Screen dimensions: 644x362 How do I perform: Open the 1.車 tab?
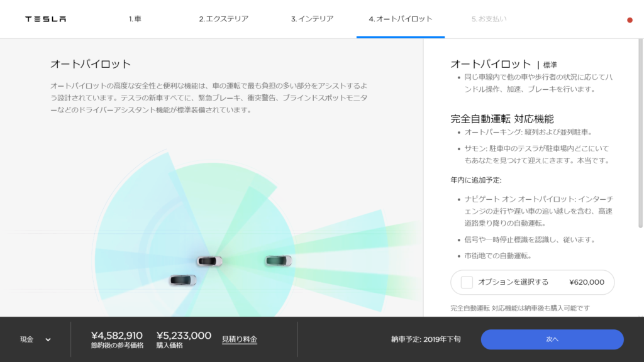tap(135, 19)
